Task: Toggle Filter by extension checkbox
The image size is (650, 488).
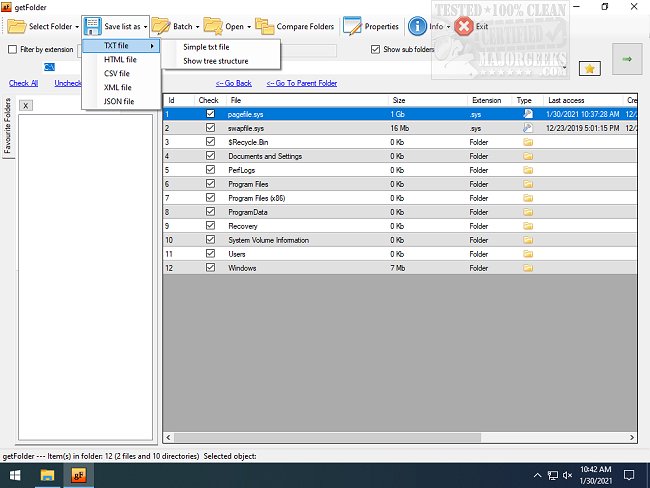Action: [12, 49]
